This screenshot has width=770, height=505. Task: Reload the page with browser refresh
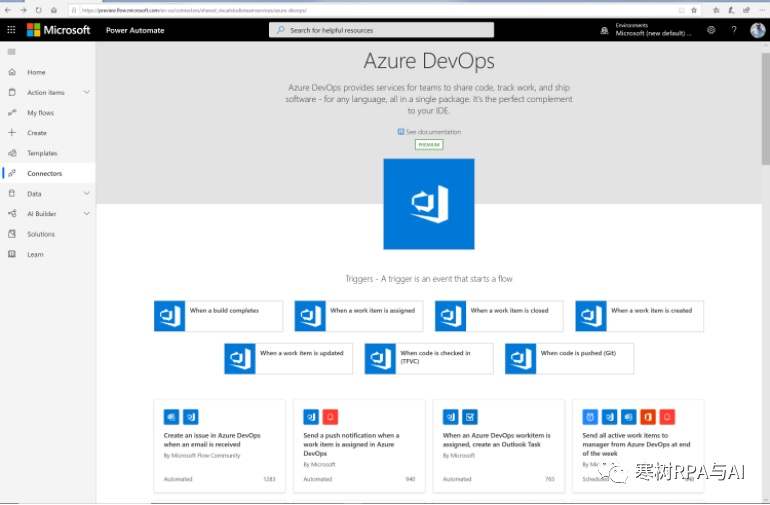tap(38, 10)
